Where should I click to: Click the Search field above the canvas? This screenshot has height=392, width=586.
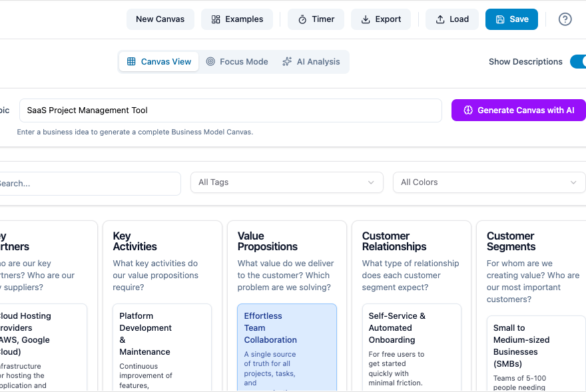click(90, 183)
